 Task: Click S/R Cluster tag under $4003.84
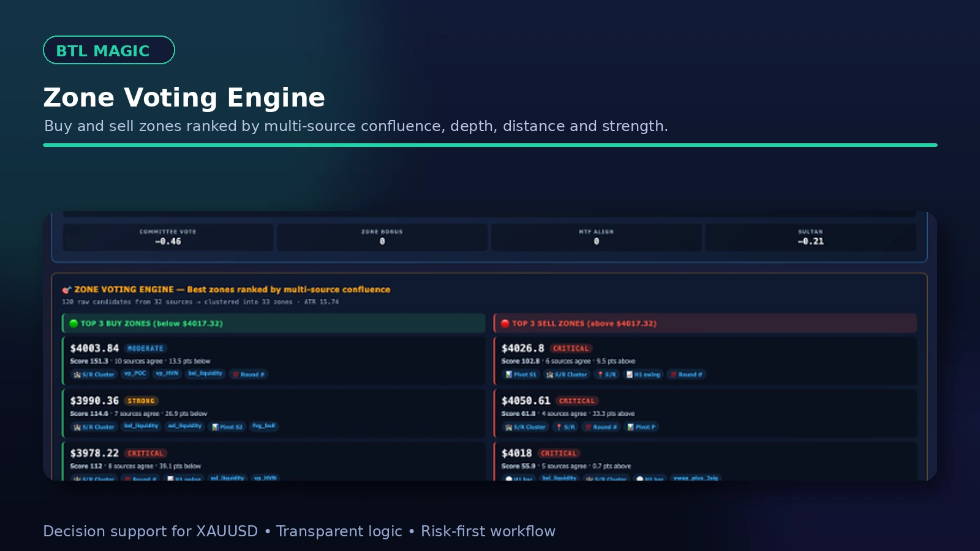click(94, 374)
